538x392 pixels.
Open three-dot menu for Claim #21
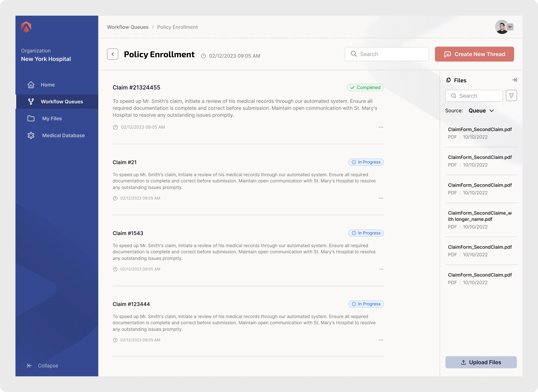click(x=381, y=198)
